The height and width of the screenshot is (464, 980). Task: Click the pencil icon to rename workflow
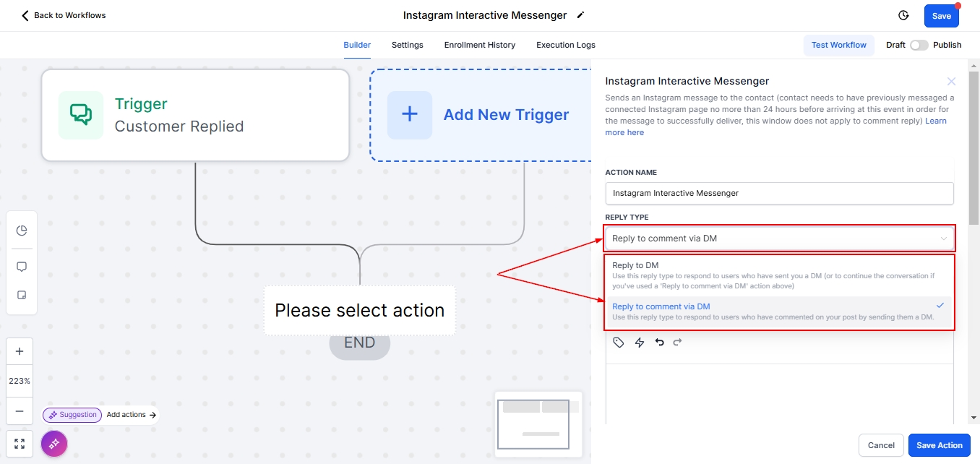point(580,15)
